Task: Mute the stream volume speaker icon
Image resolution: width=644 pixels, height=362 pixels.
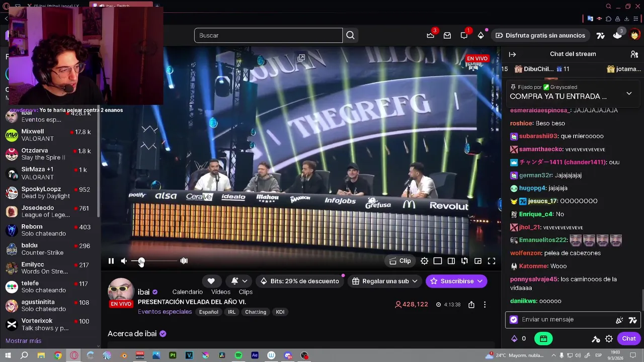Action: pos(124,261)
